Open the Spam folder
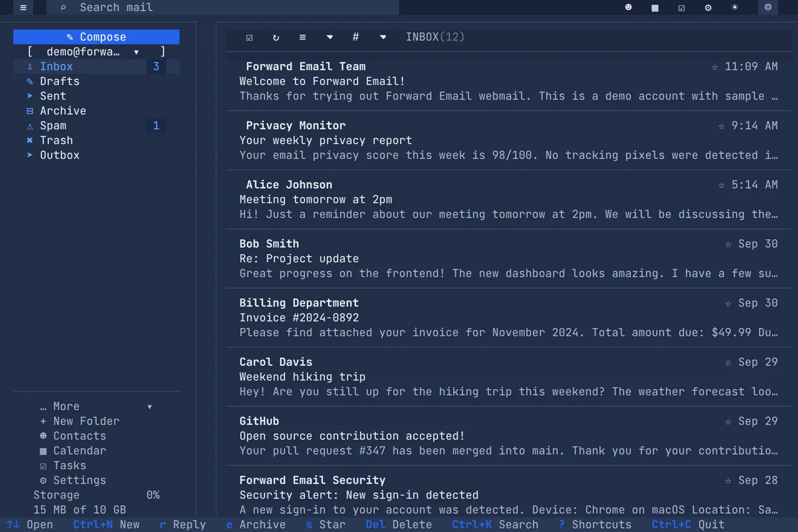The image size is (798, 532). [x=96, y=126]
